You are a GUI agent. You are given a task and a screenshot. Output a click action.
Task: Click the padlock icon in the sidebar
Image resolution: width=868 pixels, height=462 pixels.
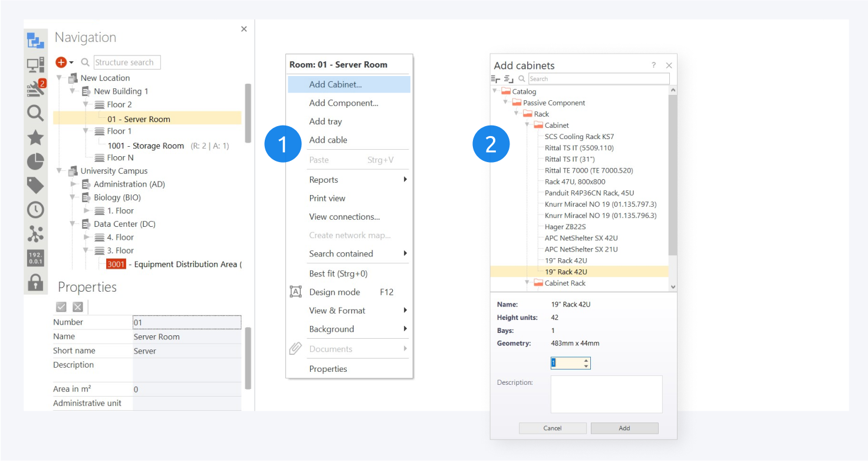click(x=35, y=282)
